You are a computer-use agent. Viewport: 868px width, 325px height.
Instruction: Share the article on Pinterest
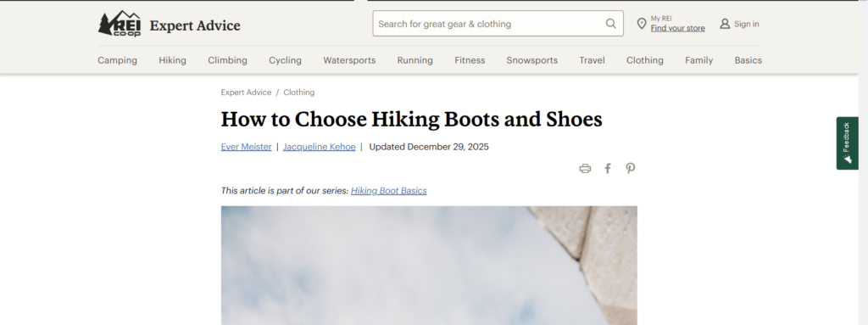point(631,169)
